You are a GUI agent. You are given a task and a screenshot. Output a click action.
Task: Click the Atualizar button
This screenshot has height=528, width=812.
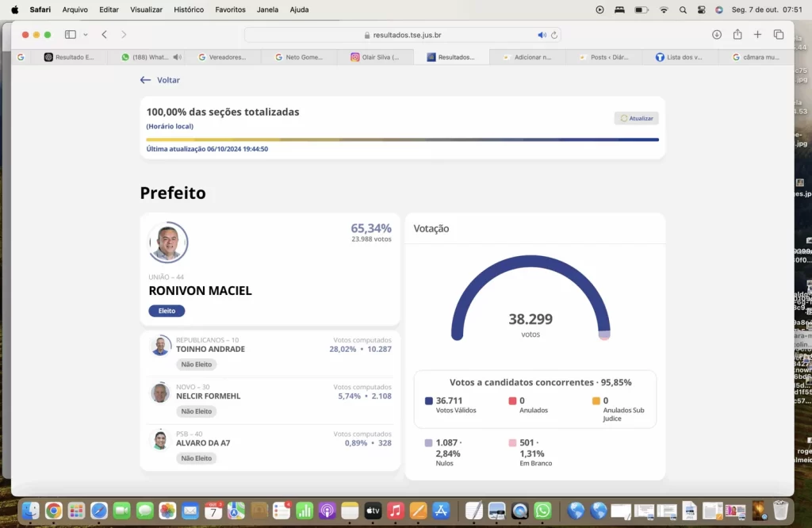(x=636, y=117)
